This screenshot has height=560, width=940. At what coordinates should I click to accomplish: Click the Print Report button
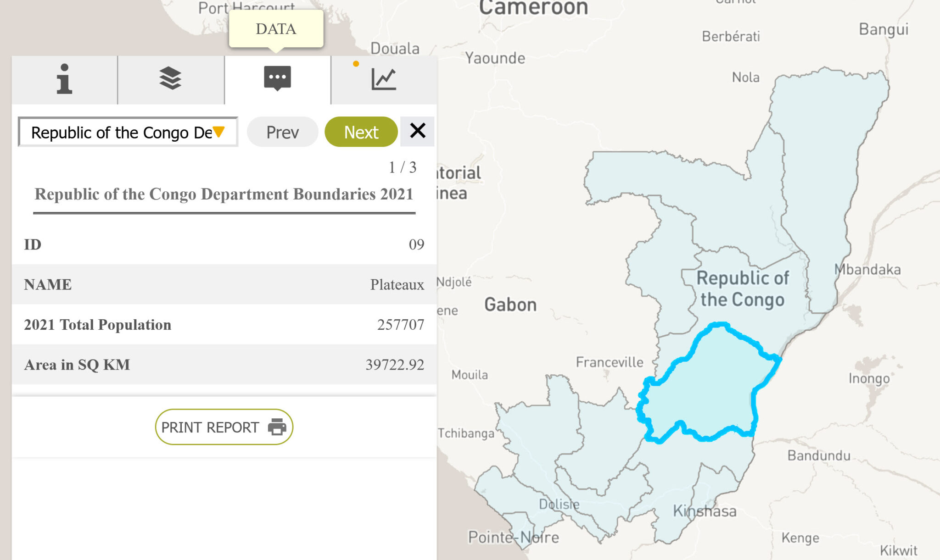coord(224,427)
